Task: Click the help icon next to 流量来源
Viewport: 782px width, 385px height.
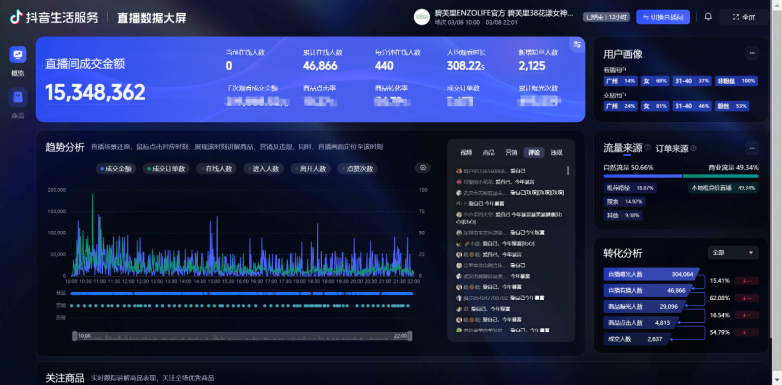Action: click(x=648, y=148)
